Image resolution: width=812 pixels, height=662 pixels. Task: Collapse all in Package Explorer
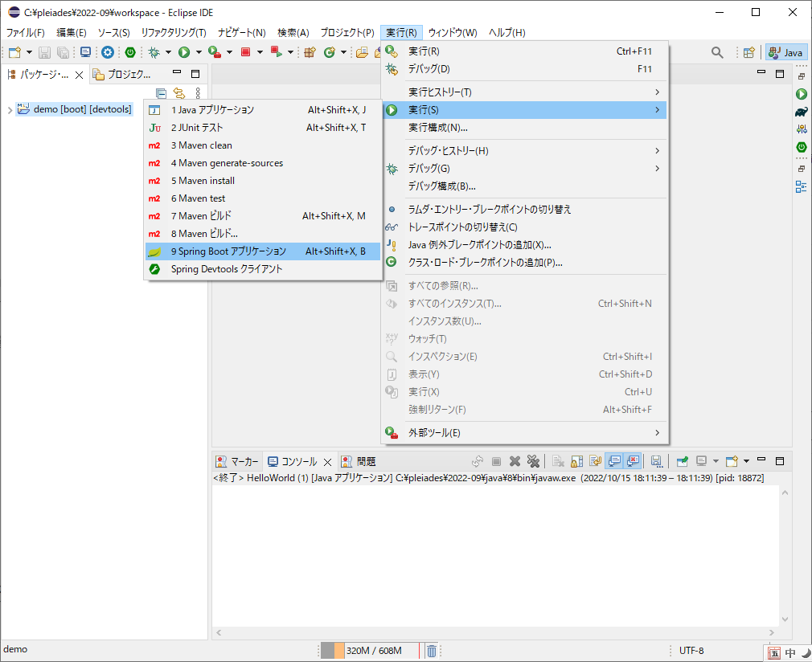pos(161,93)
